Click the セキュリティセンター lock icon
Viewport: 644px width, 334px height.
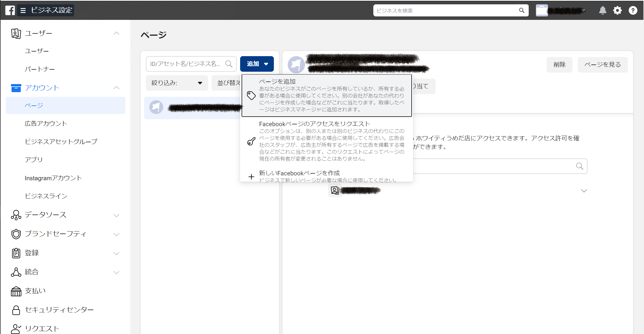(x=16, y=310)
